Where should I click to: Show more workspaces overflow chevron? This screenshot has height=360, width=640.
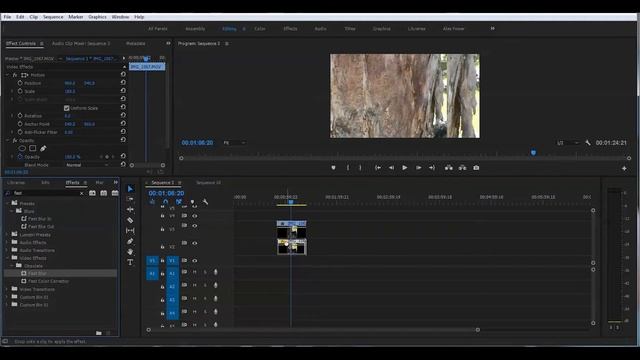tap(493, 29)
